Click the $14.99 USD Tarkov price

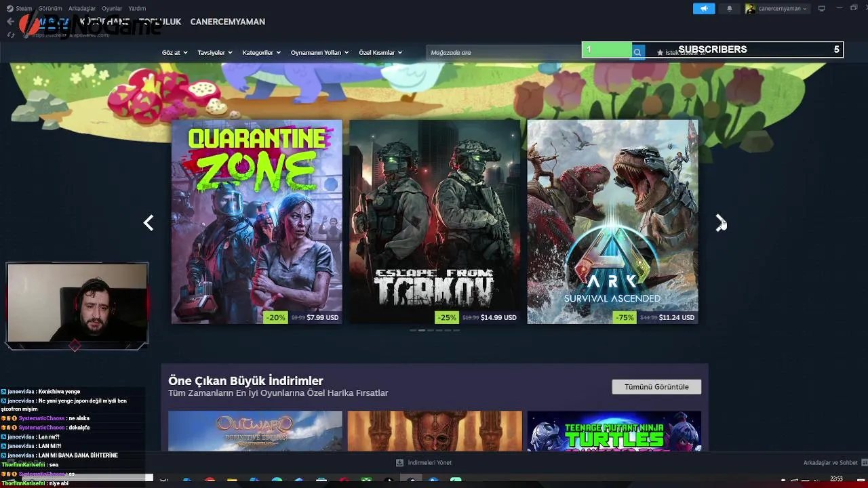[498, 317]
